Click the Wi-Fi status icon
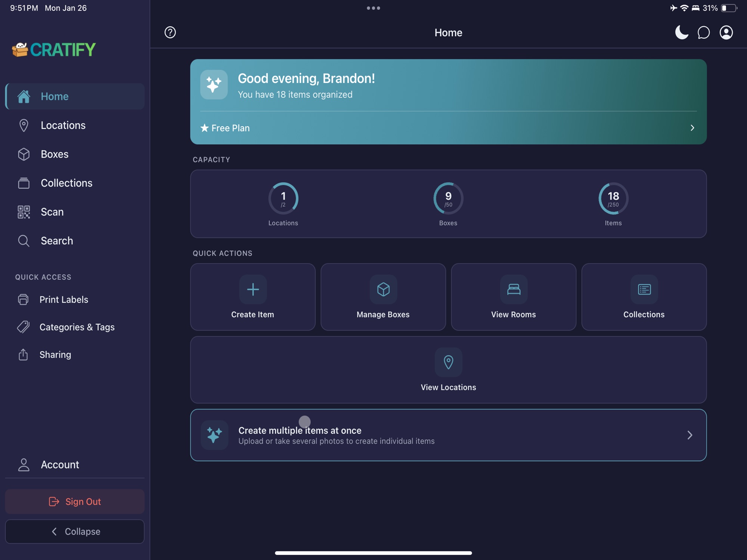The width and height of the screenshot is (747, 560). coord(684,8)
